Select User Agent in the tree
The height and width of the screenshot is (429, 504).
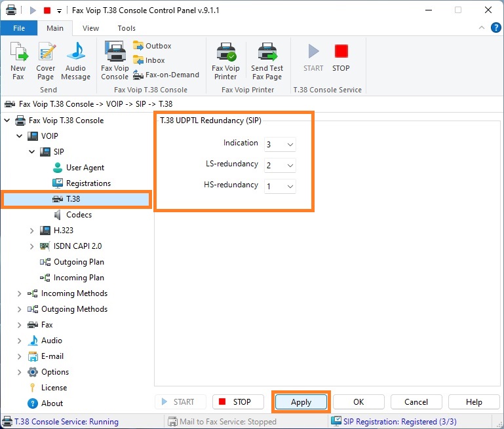point(78,168)
